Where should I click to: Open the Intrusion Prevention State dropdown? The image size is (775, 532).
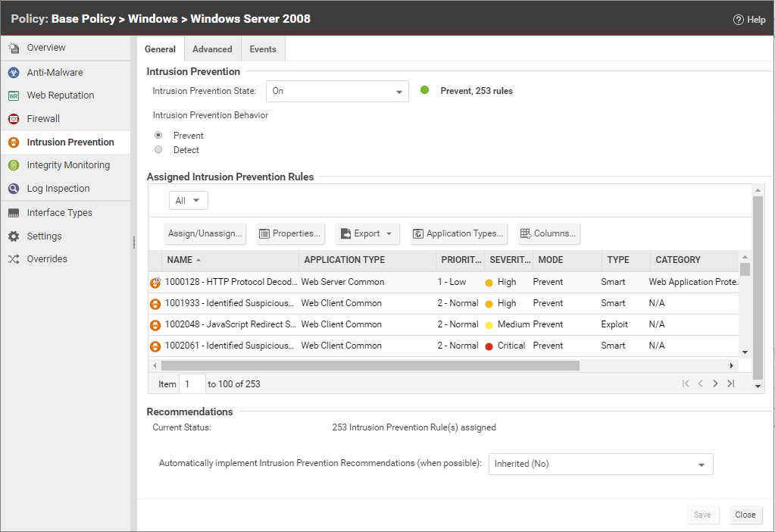tap(337, 91)
